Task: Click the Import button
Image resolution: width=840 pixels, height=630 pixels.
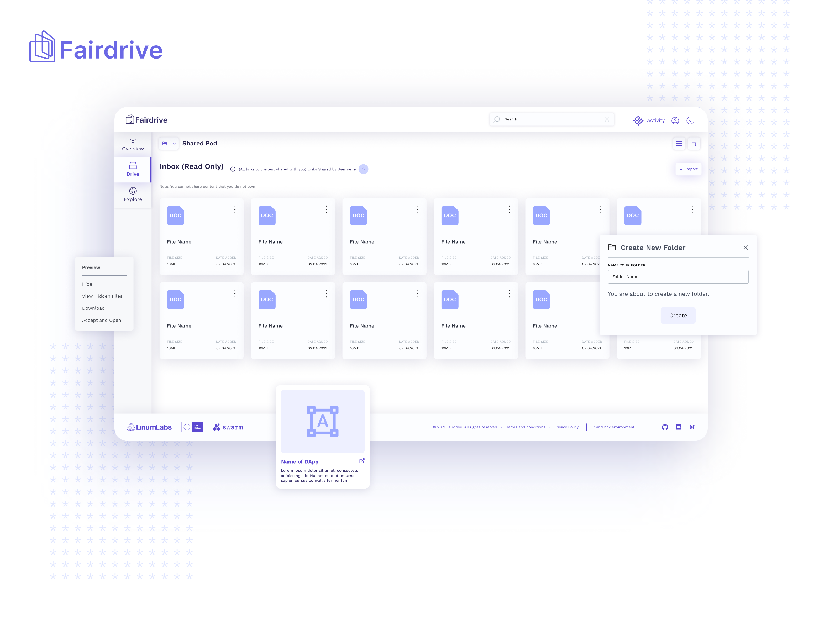Action: coord(688,169)
